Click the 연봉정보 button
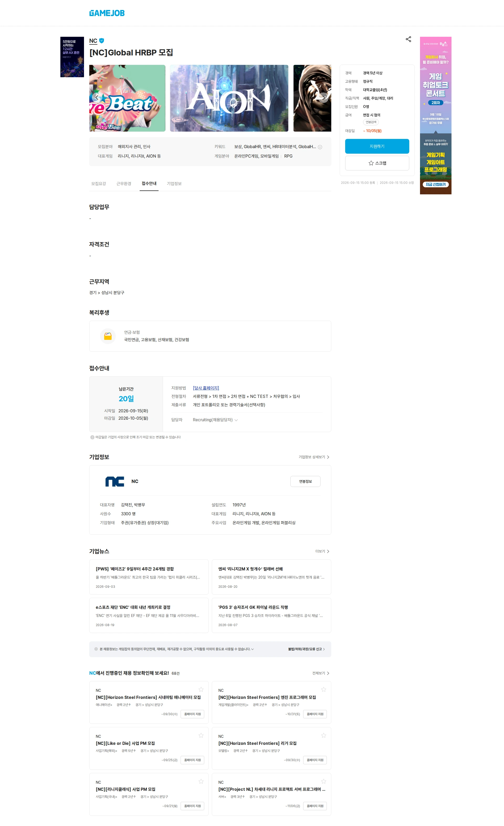 pyautogui.click(x=305, y=481)
